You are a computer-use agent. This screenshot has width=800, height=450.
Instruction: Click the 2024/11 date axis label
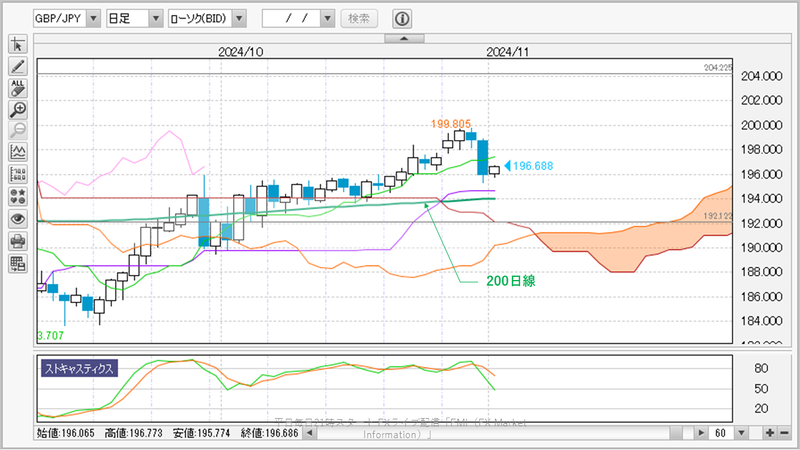coord(508,52)
